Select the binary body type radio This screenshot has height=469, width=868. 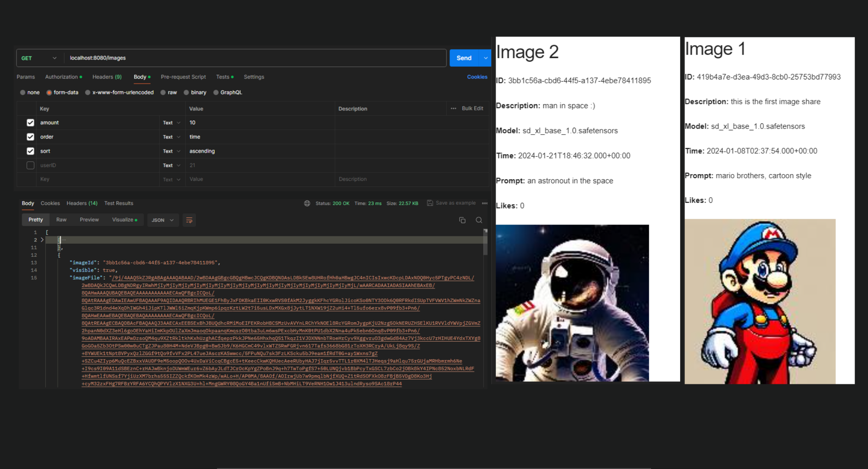[186, 92]
